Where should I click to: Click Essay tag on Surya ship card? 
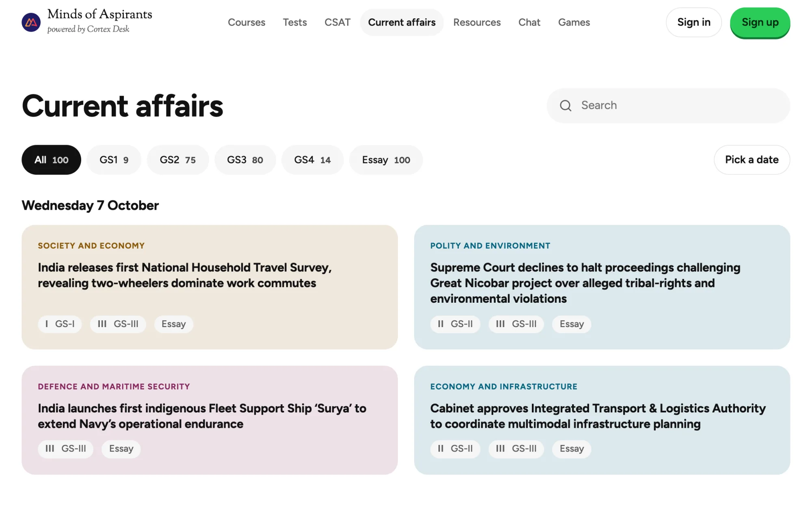121,449
